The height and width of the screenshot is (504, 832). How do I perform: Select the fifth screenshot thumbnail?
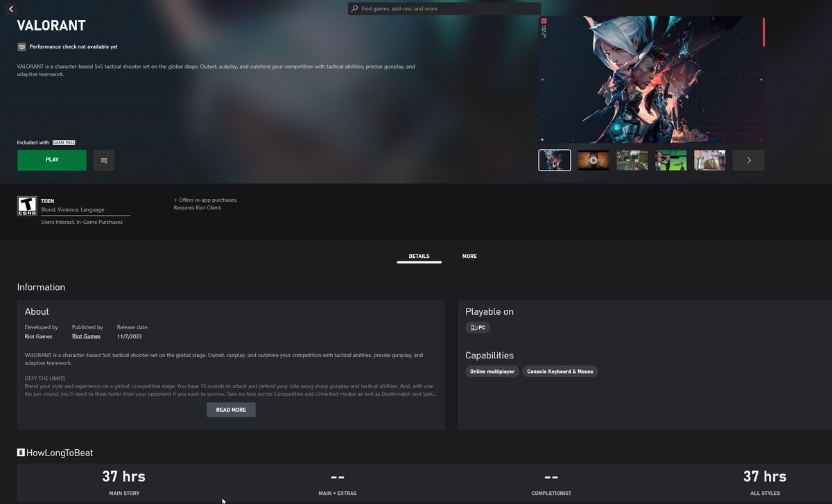coord(710,160)
